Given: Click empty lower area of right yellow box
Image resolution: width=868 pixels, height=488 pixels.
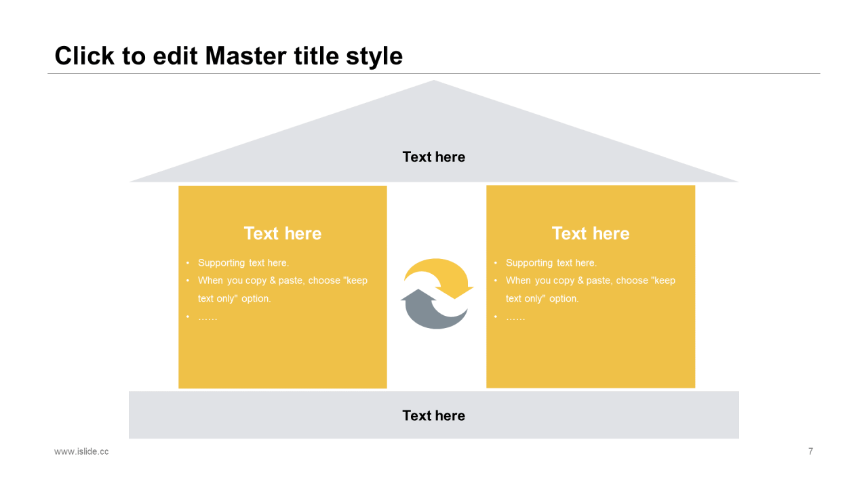Looking at the screenshot, I should 591,356.
